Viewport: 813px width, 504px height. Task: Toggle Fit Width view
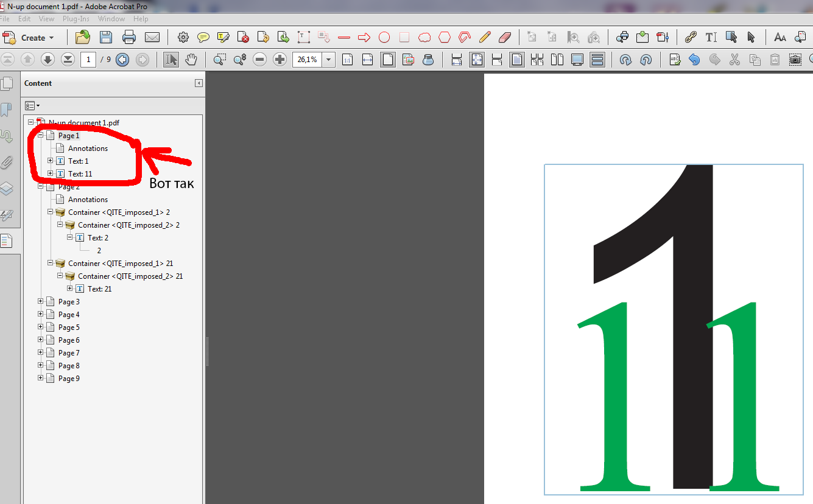pyautogui.click(x=367, y=60)
